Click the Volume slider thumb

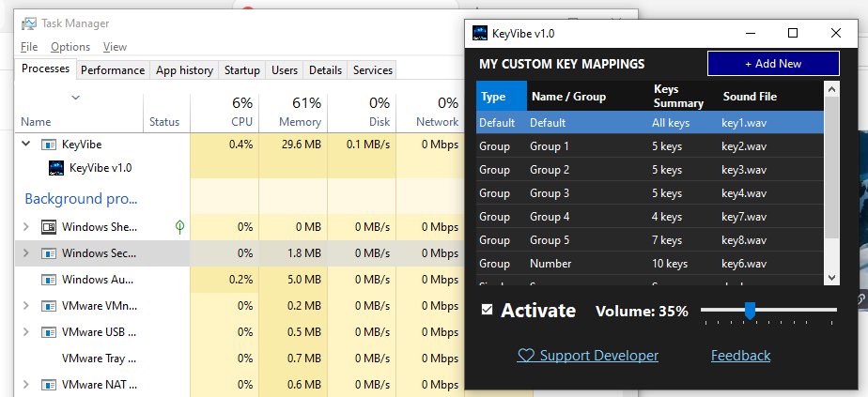click(x=750, y=310)
